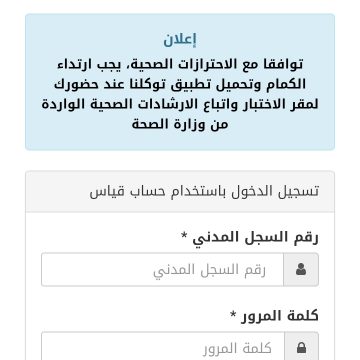Click the grey كلمة المرور placeholder text
The width and height of the screenshot is (360, 360).
click(x=237, y=349)
